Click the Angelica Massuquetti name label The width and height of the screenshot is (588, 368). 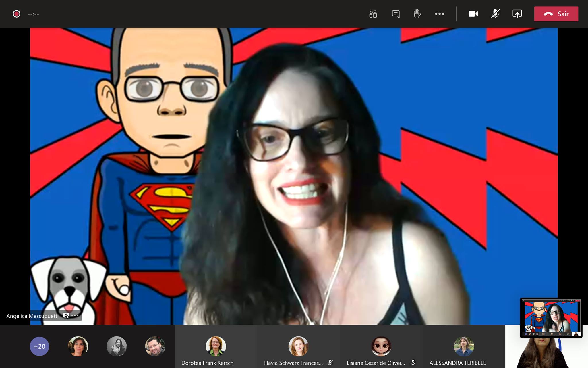[x=32, y=316]
